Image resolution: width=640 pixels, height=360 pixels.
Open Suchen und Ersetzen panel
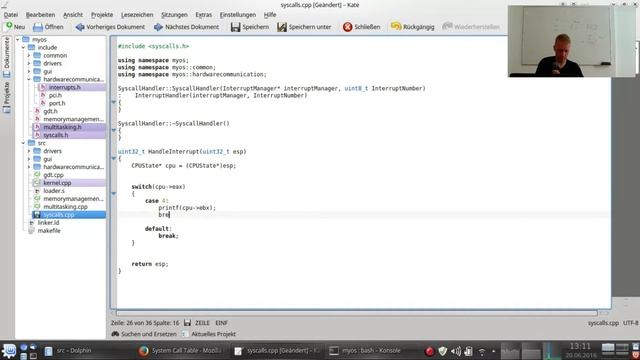coord(144,334)
